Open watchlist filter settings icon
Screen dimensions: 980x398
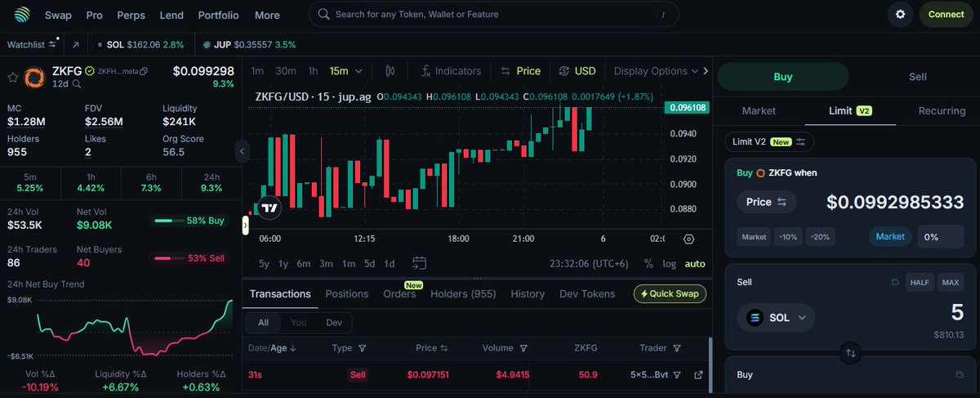[x=52, y=43]
